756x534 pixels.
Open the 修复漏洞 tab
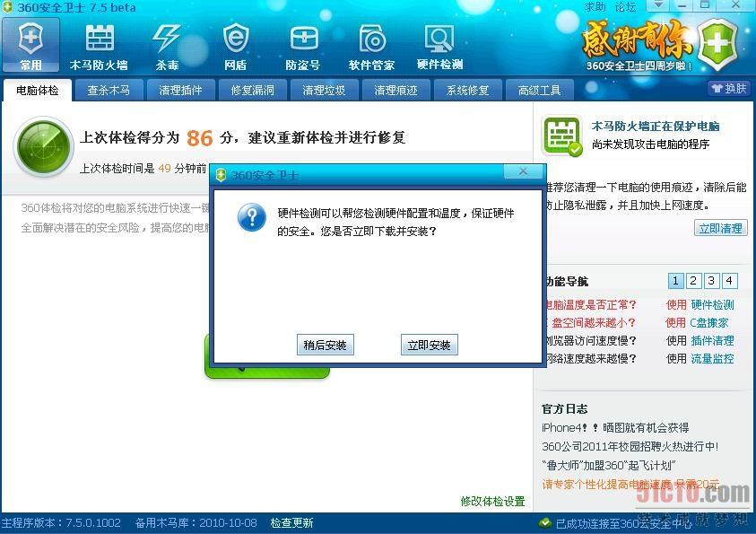[x=252, y=91]
